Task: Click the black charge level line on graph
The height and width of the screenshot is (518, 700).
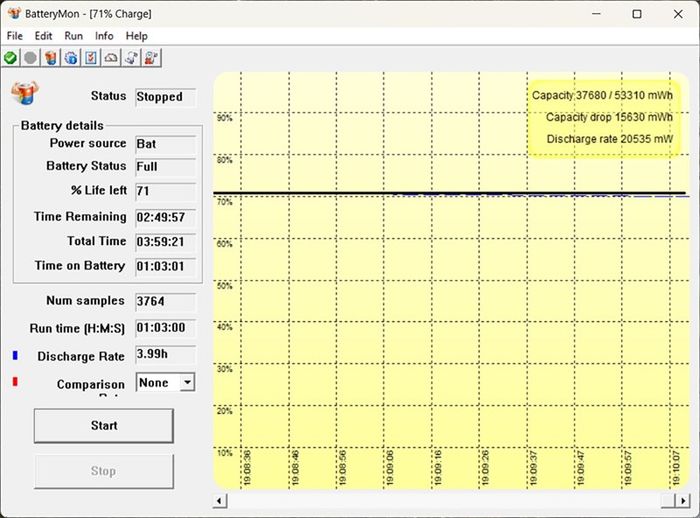Action: 449,193
